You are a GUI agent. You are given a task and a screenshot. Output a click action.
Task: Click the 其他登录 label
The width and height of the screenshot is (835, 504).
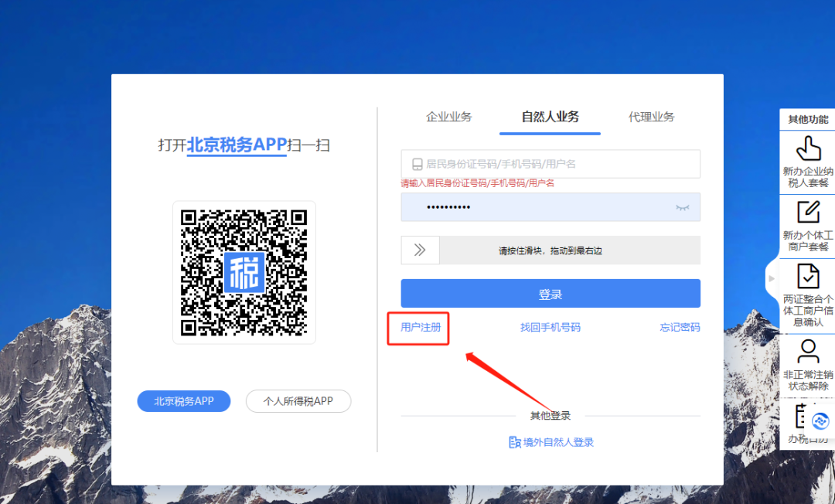(550, 416)
